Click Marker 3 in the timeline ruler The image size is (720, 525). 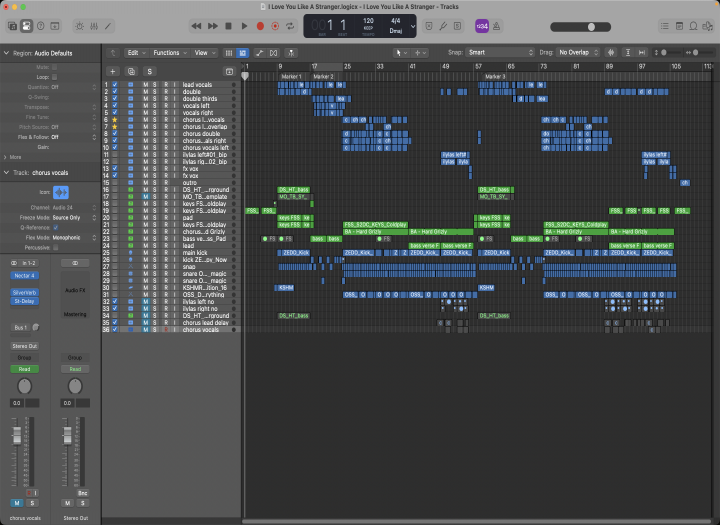click(x=495, y=76)
